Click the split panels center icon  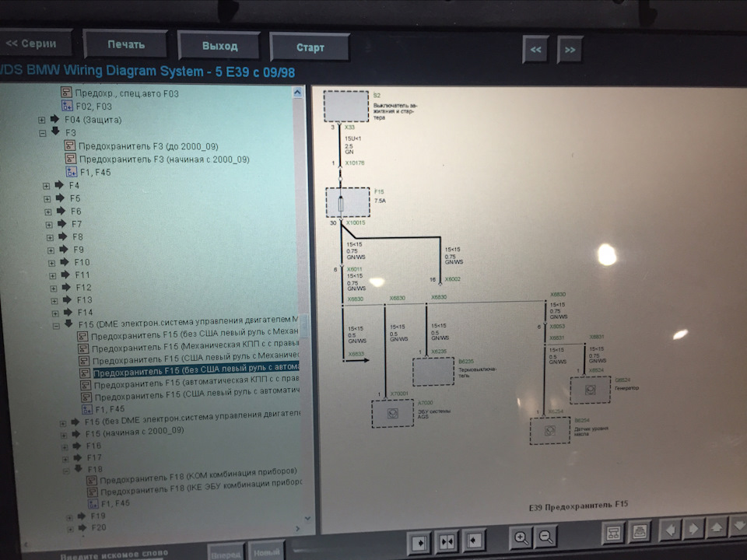(447, 541)
